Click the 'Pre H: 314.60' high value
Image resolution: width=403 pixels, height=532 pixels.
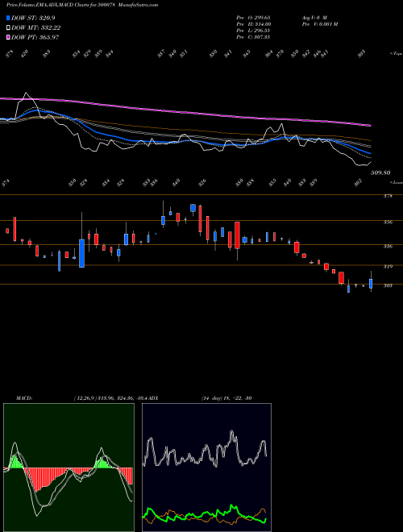click(x=253, y=24)
